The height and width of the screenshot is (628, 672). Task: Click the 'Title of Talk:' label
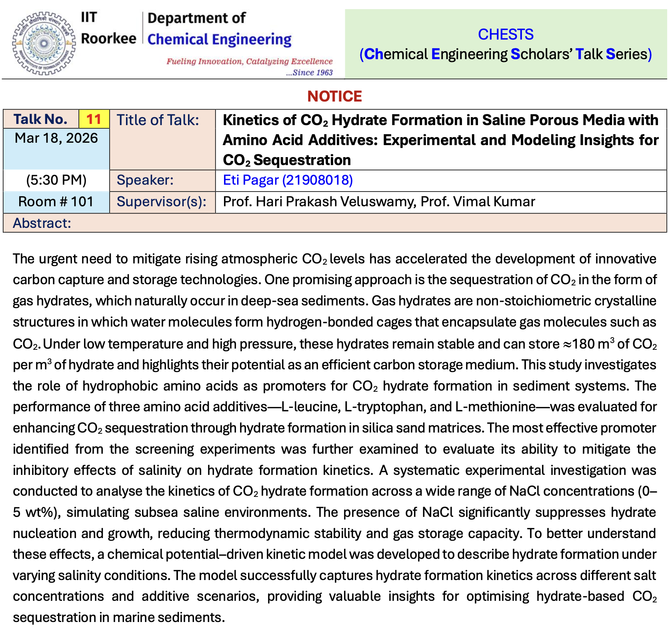158,120
